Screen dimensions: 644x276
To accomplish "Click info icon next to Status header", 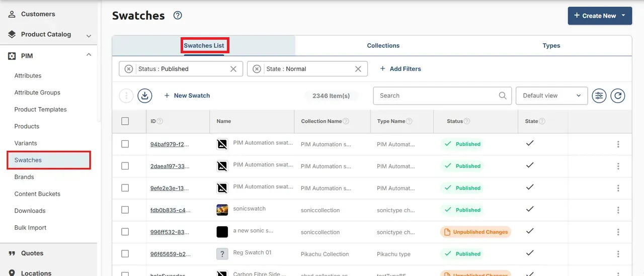I will point(467,121).
